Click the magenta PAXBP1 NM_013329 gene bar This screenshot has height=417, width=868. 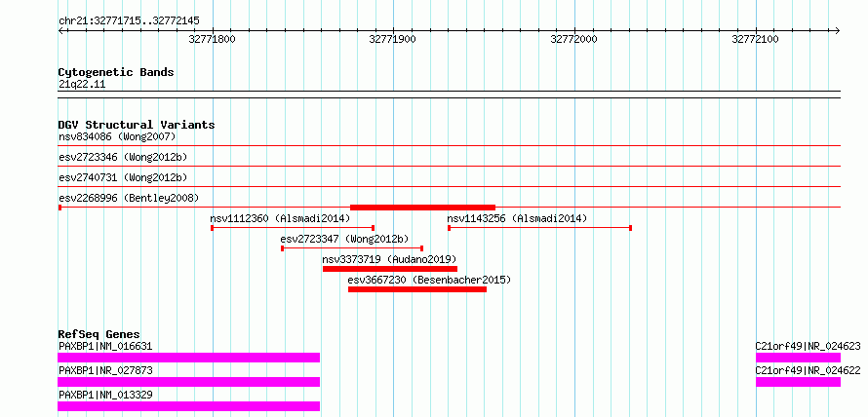click(x=189, y=406)
